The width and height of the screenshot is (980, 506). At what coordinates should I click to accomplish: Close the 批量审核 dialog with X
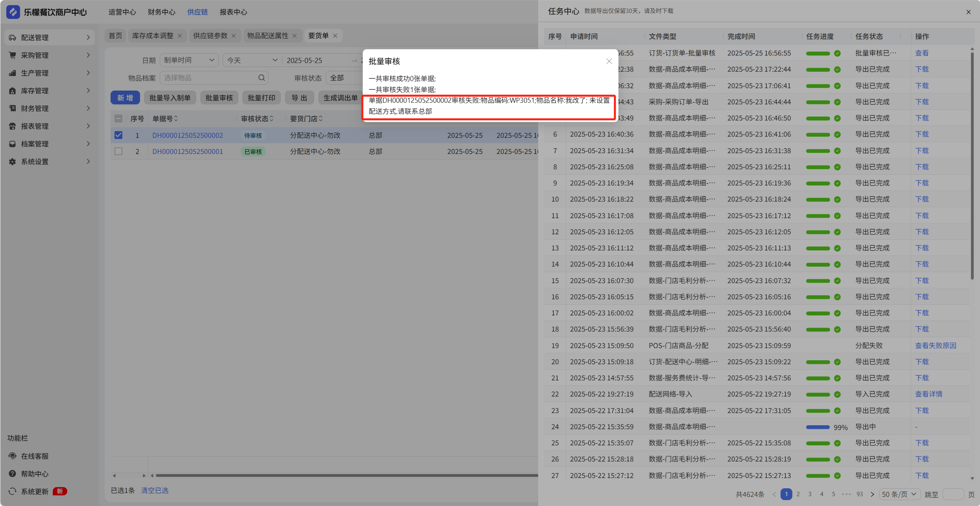coord(609,61)
